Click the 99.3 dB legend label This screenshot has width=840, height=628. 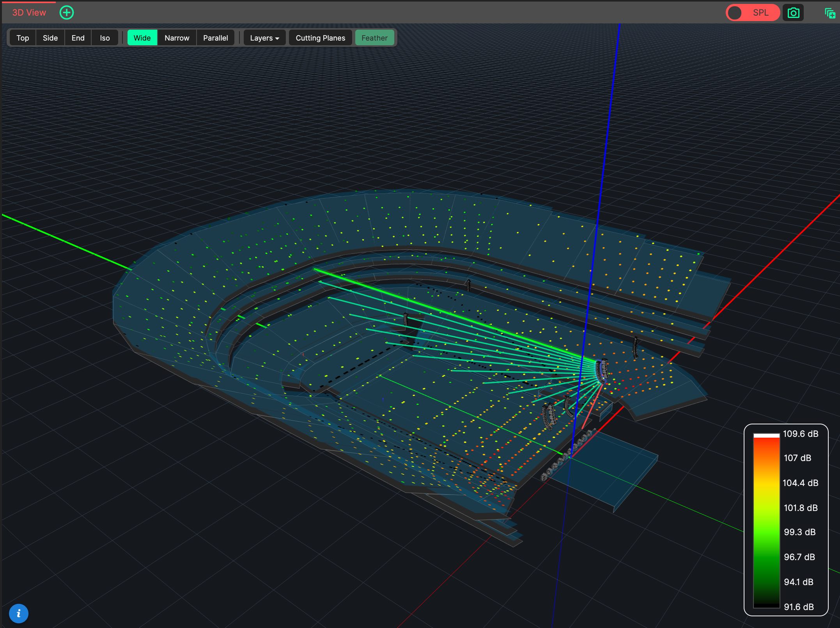point(800,532)
